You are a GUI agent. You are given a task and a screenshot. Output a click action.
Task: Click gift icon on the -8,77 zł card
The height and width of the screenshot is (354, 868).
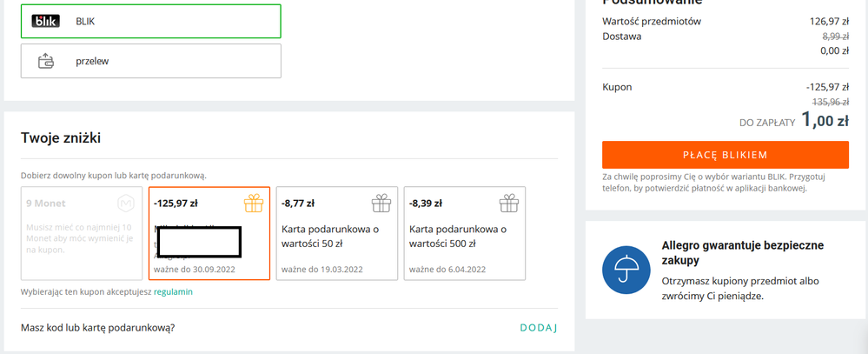(381, 204)
